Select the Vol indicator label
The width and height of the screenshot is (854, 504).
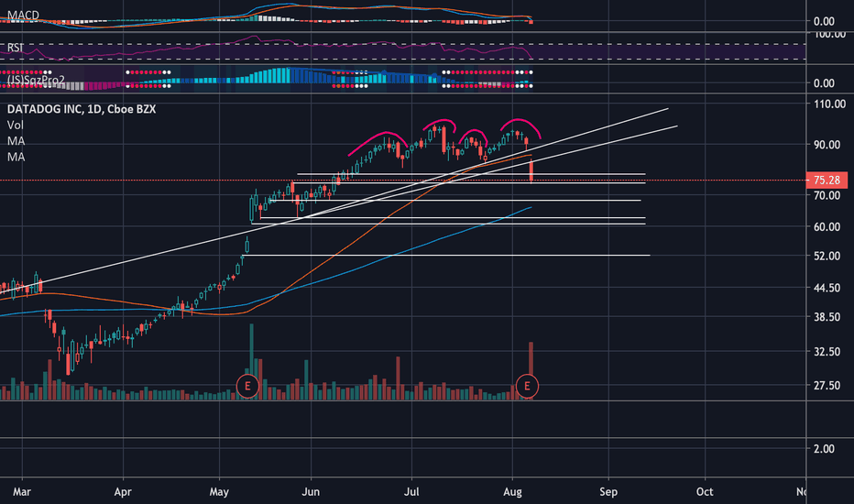coord(16,126)
